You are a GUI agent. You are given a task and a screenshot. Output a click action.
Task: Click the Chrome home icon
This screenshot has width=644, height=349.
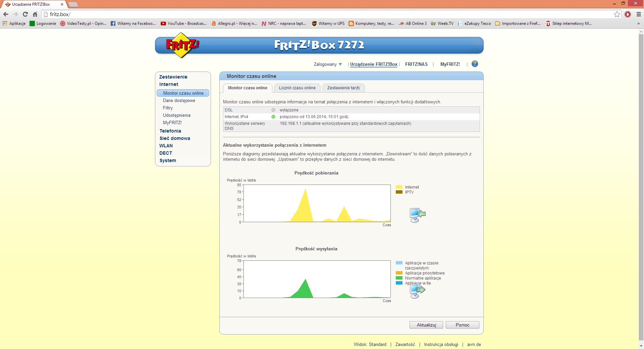(35, 14)
